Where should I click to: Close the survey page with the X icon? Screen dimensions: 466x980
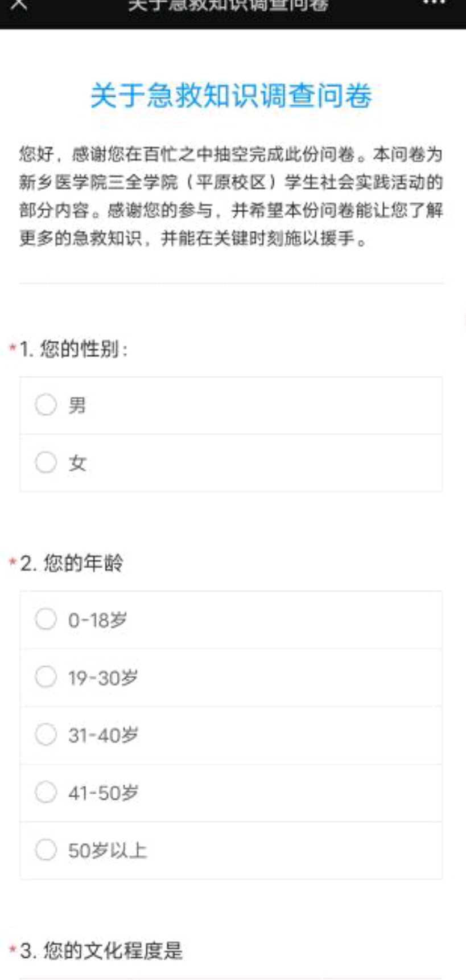(x=19, y=5)
